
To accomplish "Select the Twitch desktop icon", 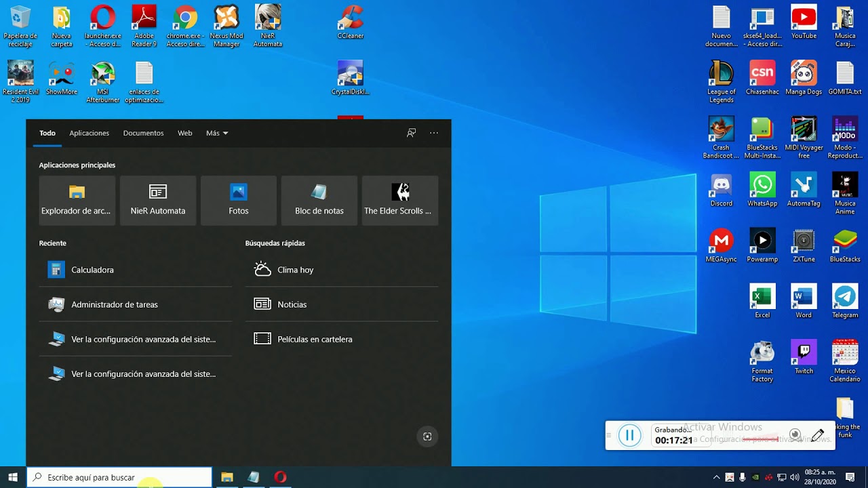I will (x=804, y=357).
